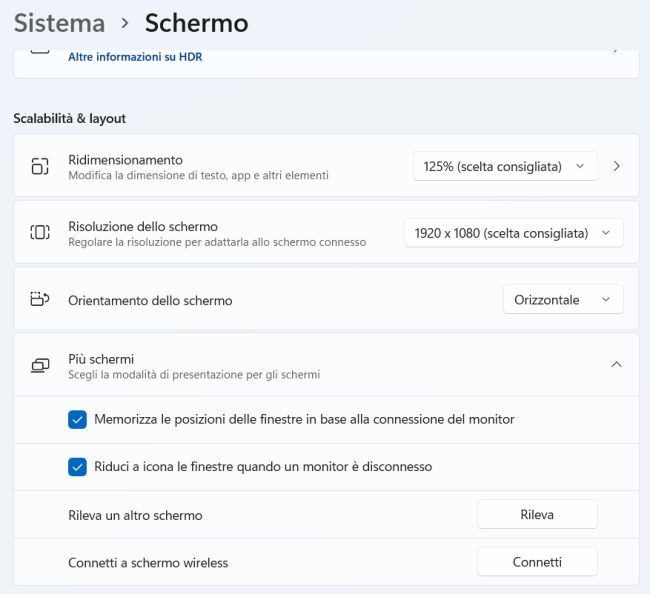The width and height of the screenshot is (650, 594).
Task: Click the Connetti button
Action: pos(537,562)
